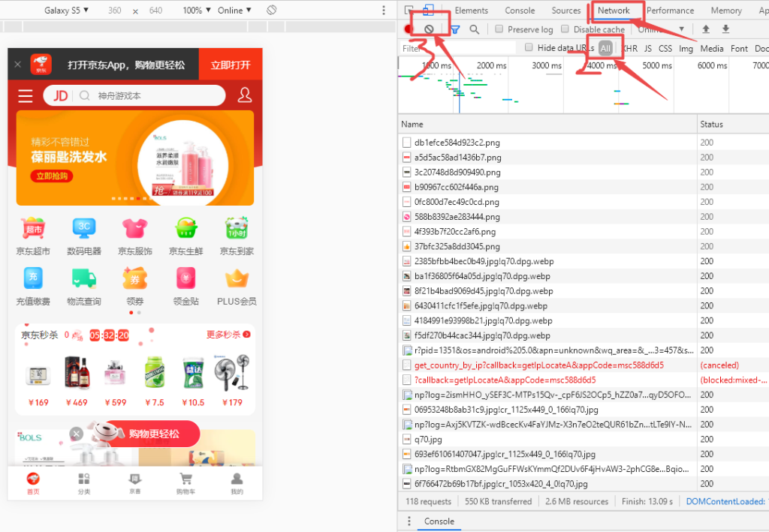The image size is (769, 532).
Task: Click the import HAR upload arrow icon
Action: (x=706, y=29)
